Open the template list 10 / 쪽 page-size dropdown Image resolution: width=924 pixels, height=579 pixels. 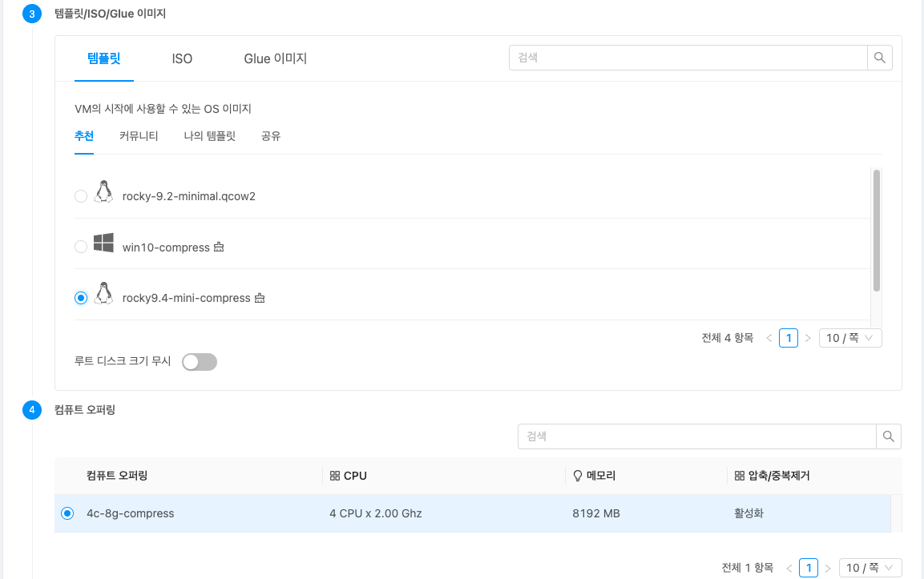click(x=850, y=338)
